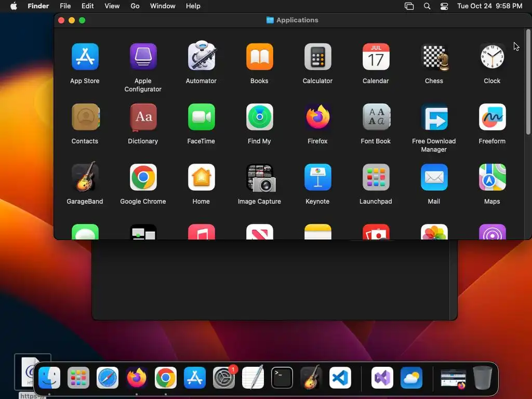Viewport: 532px width, 399px height.
Task: Click Firefox in the Applications window
Action: coord(317,117)
